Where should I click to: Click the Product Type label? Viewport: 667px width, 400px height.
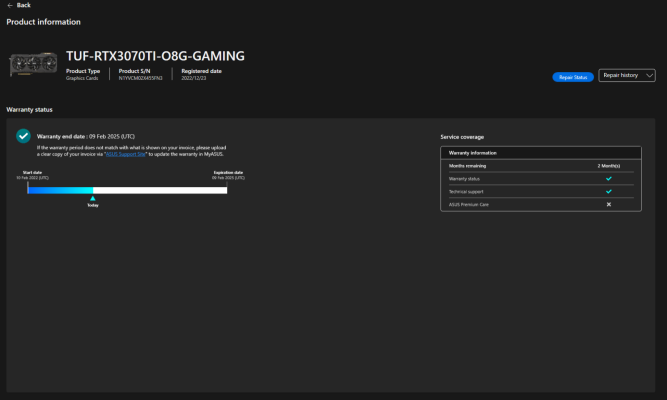pyautogui.click(x=83, y=71)
